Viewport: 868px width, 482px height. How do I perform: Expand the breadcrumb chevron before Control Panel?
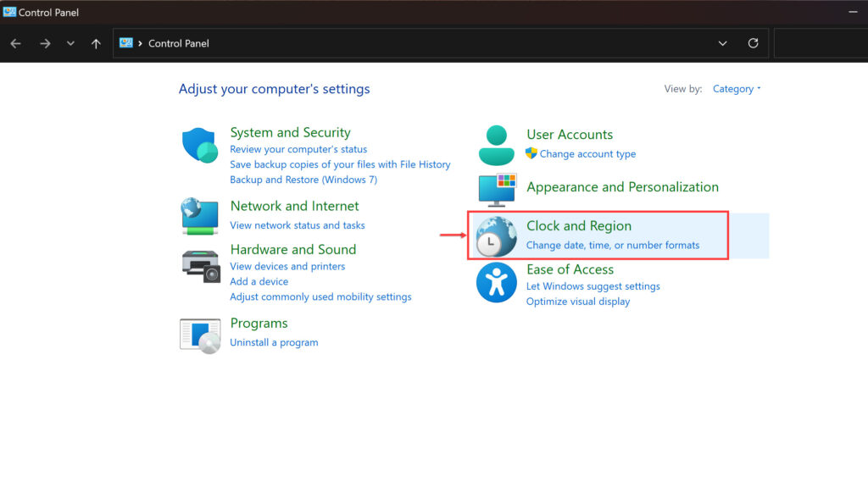tap(140, 43)
